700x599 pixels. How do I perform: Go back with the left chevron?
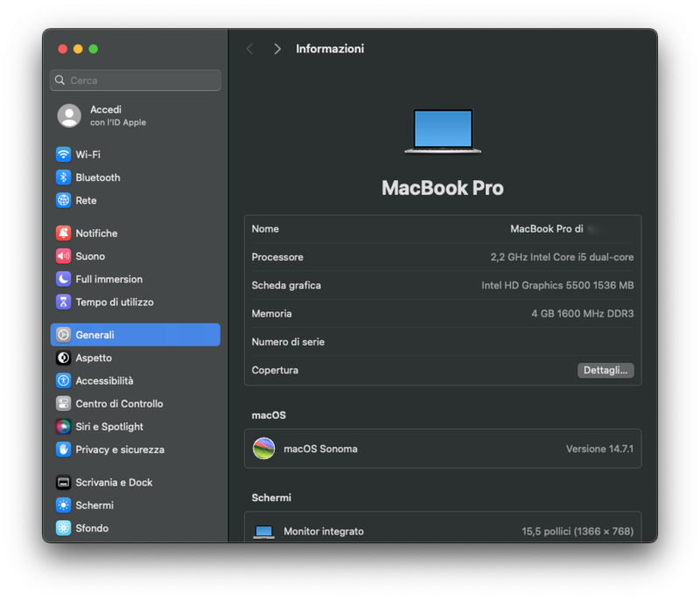(250, 49)
